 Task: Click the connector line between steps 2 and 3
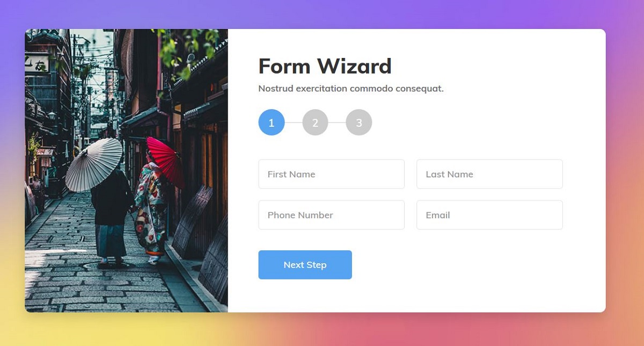[337, 122]
